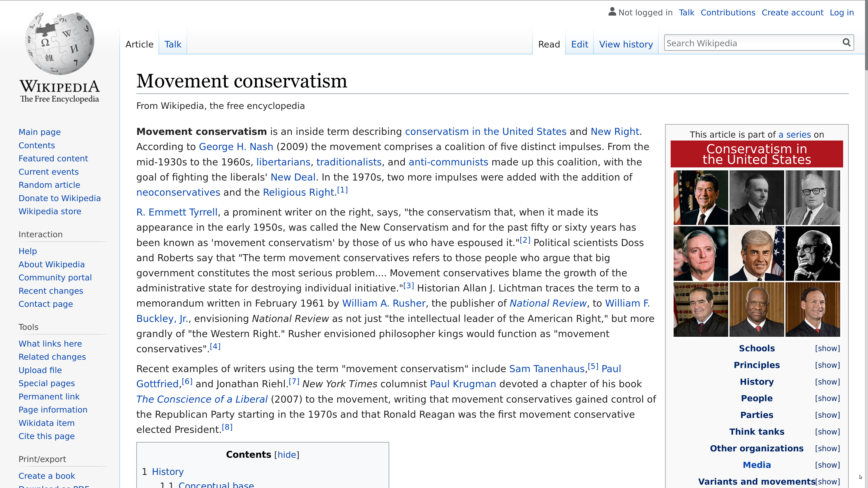This screenshot has width=868, height=488.
Task: Open About Wikipedia link
Action: point(52,264)
